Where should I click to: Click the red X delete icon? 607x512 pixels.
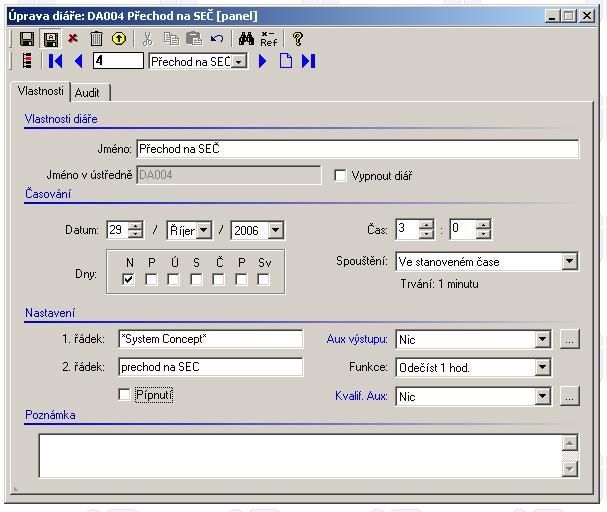73,39
